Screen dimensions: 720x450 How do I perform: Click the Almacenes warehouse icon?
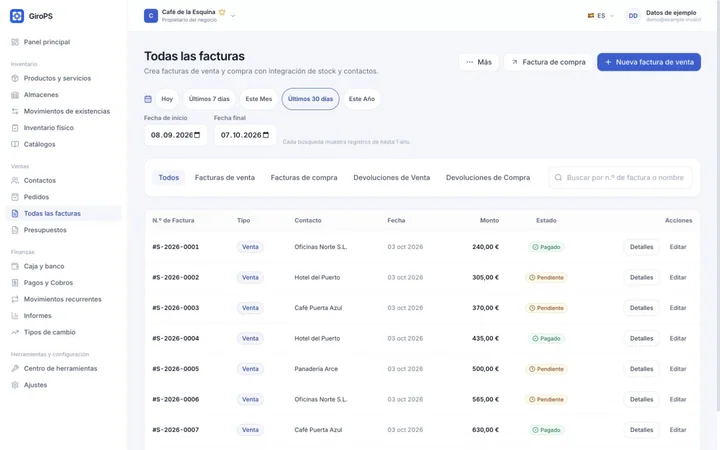tap(15, 95)
